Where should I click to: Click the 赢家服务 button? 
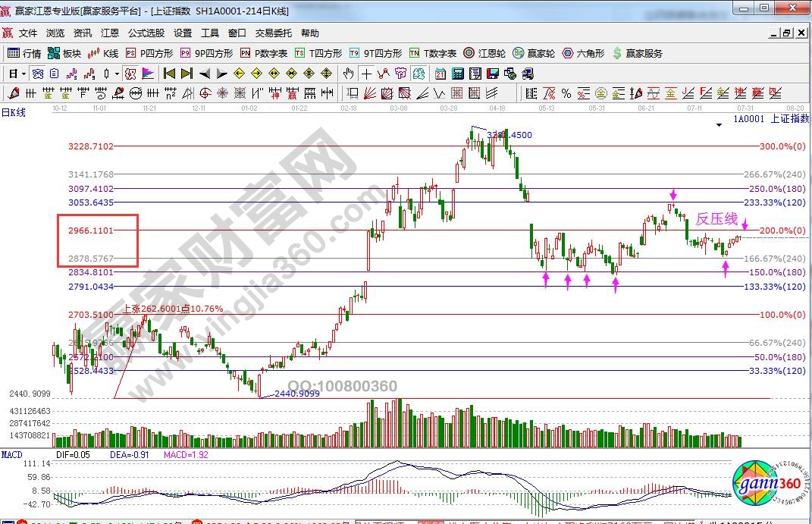coord(637,53)
